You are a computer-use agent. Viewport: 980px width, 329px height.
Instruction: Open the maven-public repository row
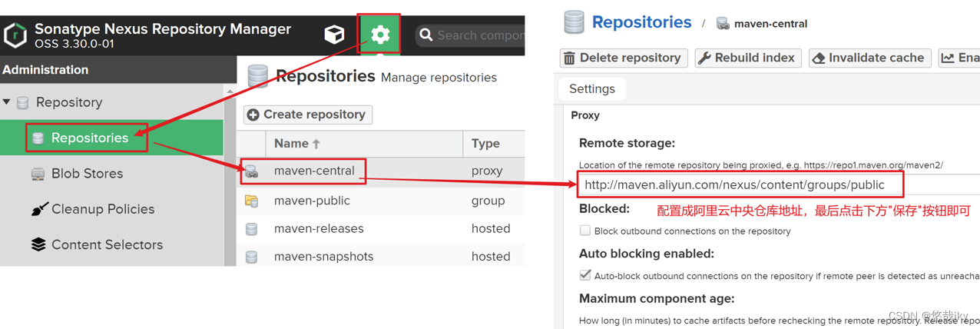click(381, 201)
